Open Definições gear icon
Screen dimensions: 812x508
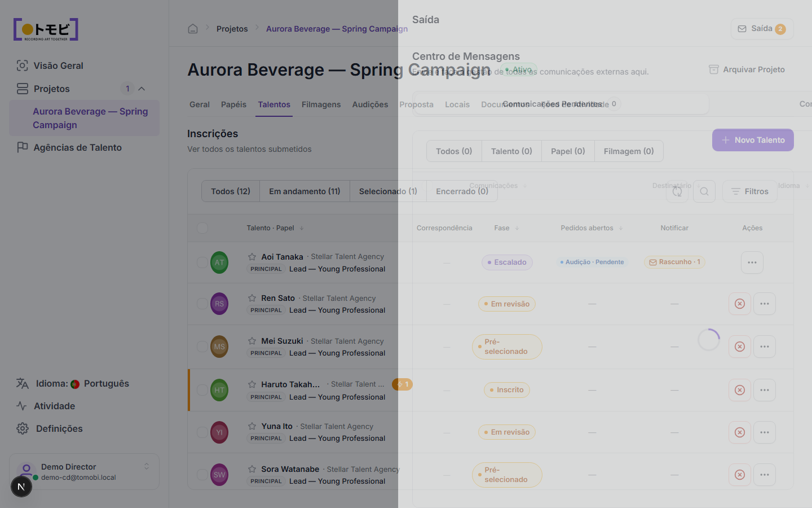pos(23,428)
